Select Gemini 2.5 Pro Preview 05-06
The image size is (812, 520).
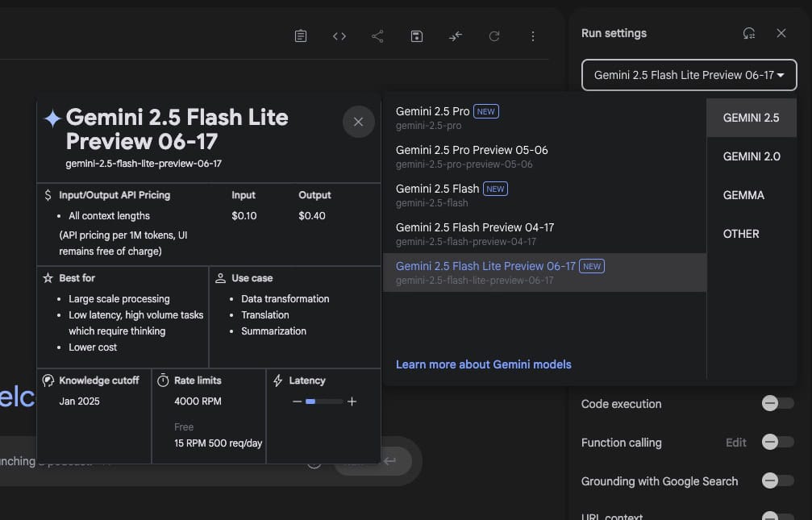pos(544,156)
